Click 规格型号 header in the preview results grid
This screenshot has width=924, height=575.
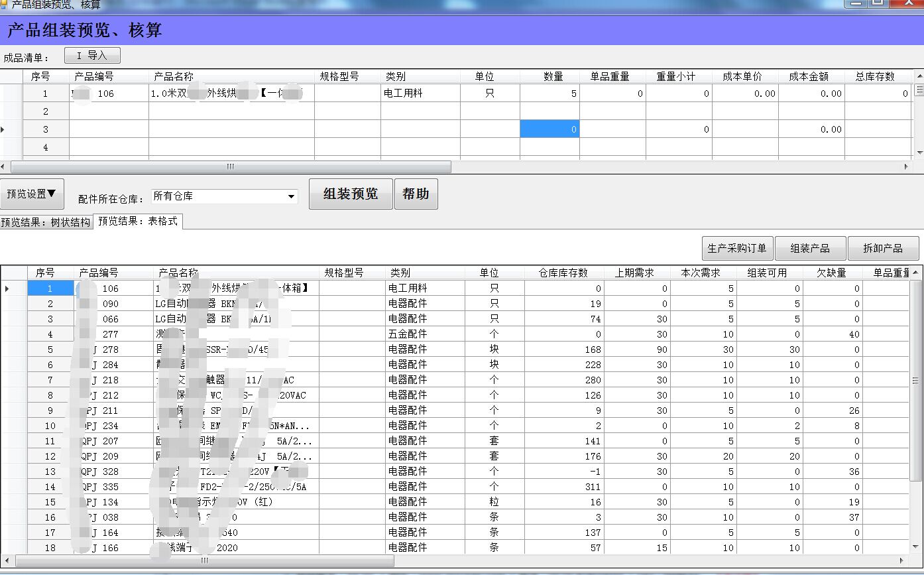(352, 273)
